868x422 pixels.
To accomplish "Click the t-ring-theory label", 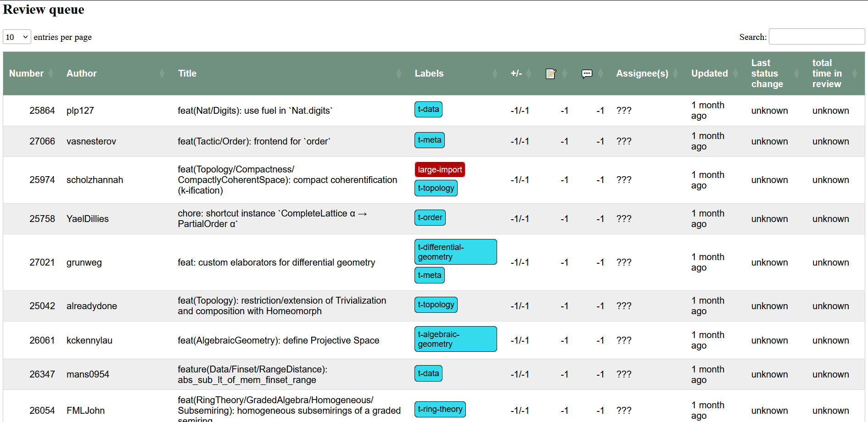I will tap(440, 409).
